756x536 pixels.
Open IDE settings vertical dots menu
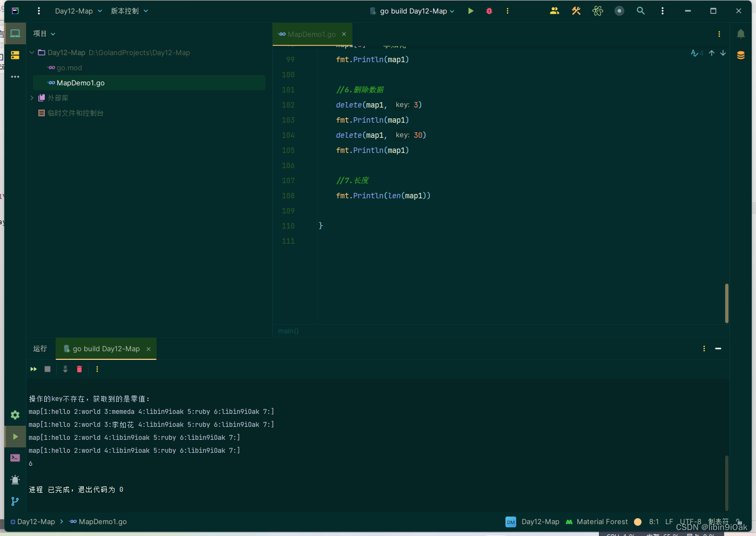coord(663,11)
